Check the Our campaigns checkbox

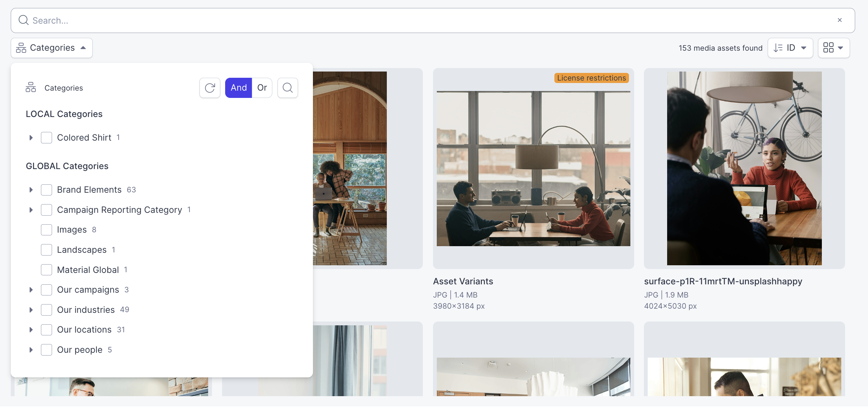click(46, 290)
